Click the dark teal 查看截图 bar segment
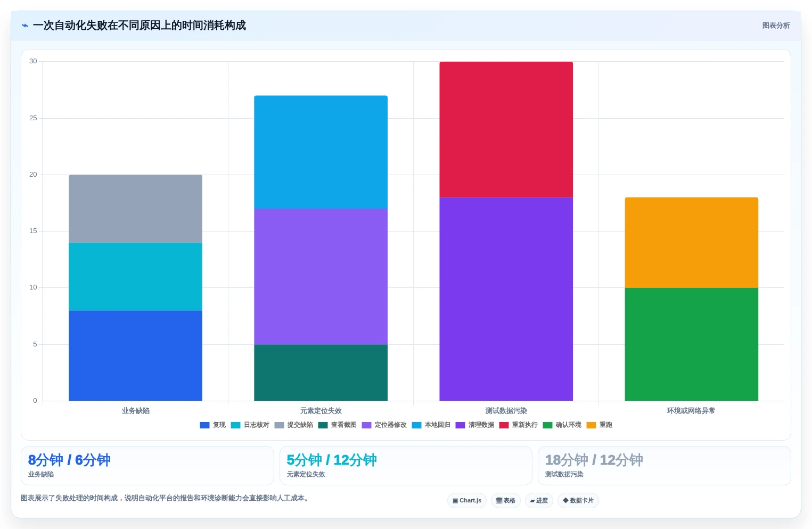Image resolution: width=812 pixels, height=529 pixels. (321, 373)
